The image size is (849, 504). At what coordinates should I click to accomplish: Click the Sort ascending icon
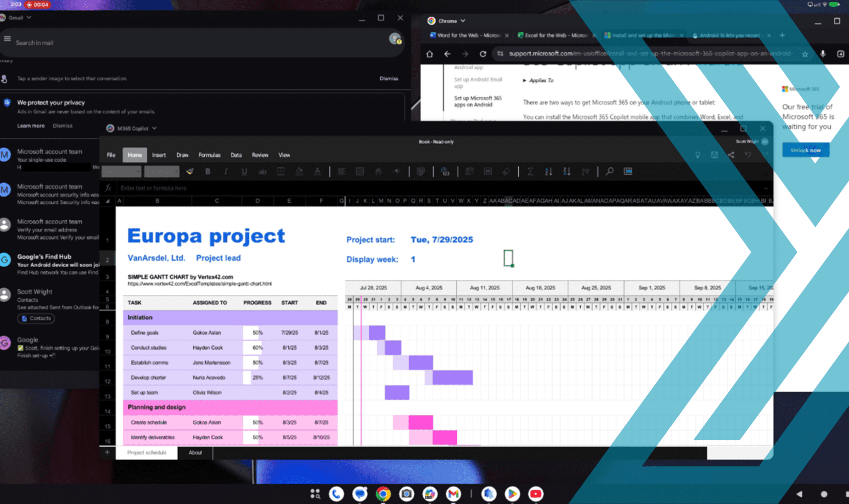point(548,171)
